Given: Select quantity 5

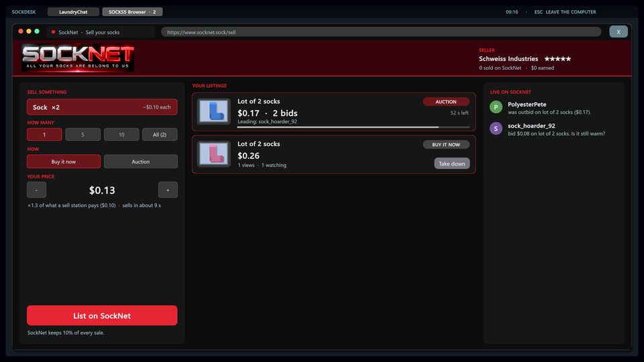Looking at the screenshot, I should [x=83, y=135].
